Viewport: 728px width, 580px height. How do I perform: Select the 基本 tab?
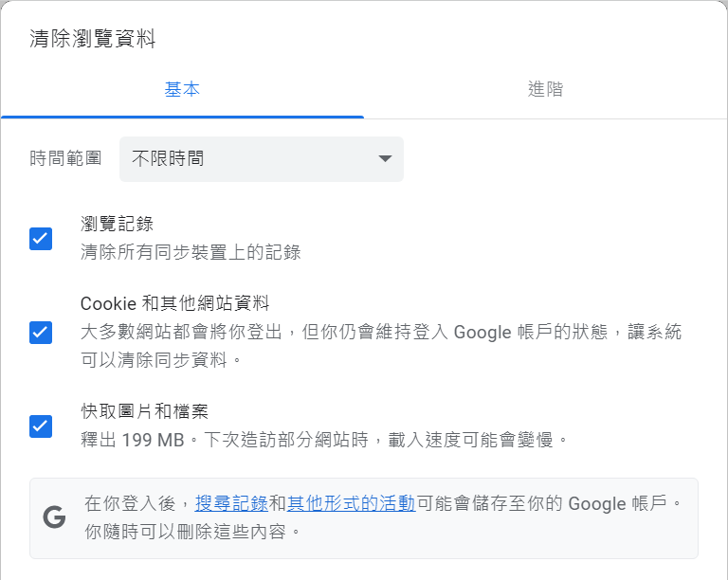(x=182, y=89)
